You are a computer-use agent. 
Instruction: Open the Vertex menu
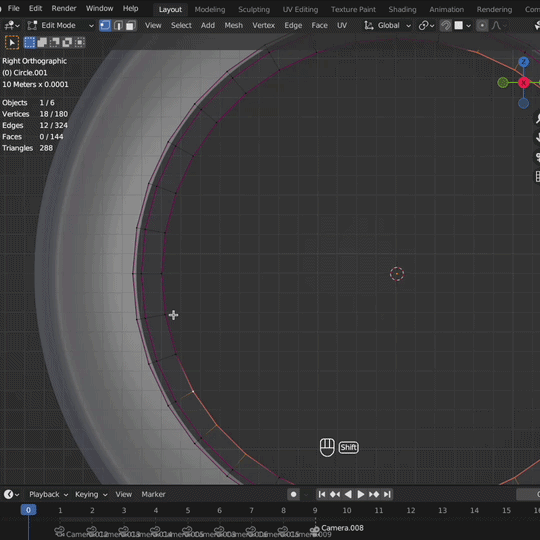[x=263, y=25]
